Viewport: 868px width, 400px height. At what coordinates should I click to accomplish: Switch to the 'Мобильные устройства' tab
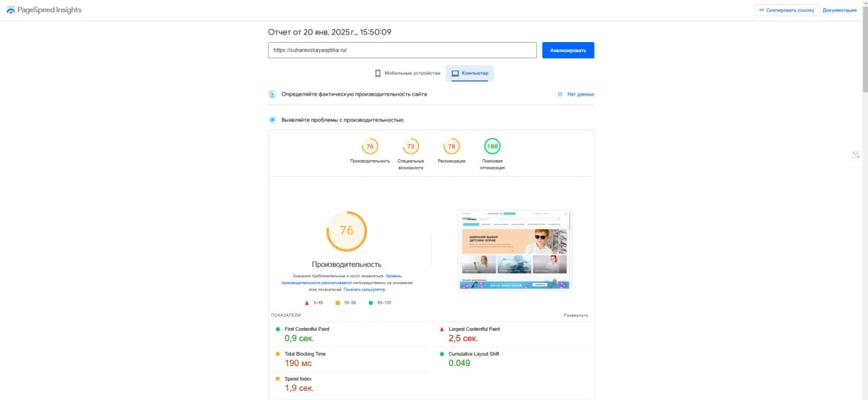click(407, 73)
